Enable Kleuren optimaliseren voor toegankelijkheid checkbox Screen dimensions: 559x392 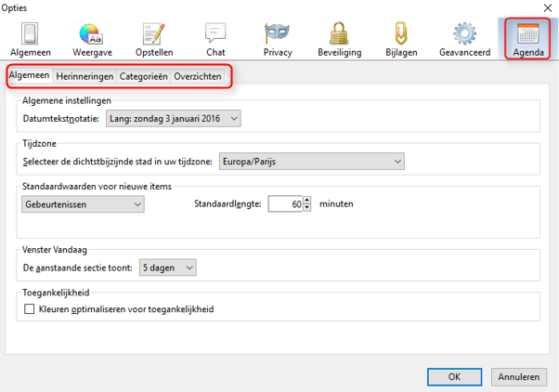click(29, 309)
